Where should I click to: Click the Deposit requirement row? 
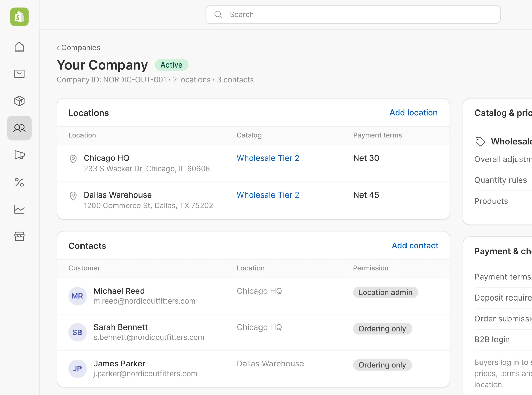tap(503, 298)
